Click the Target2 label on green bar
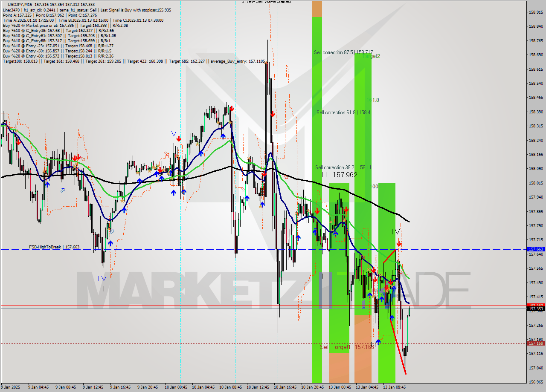This screenshot has height=392, width=546. (371, 56)
